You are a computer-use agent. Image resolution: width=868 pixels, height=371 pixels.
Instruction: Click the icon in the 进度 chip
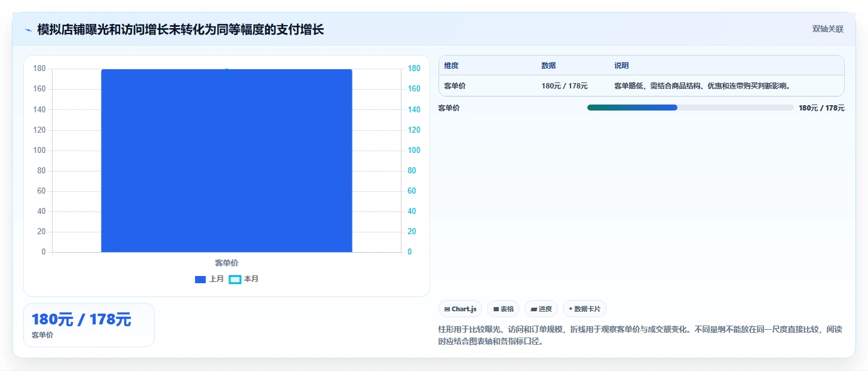[x=533, y=309]
